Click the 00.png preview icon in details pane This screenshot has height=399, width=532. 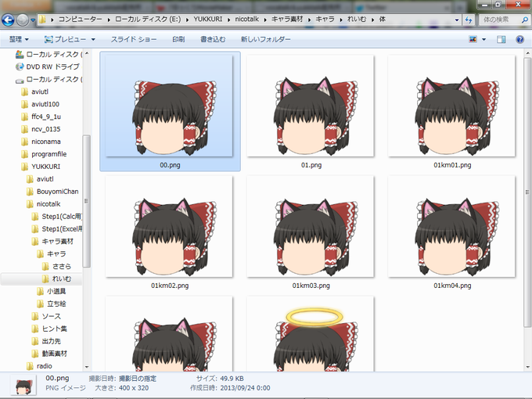(x=23, y=386)
